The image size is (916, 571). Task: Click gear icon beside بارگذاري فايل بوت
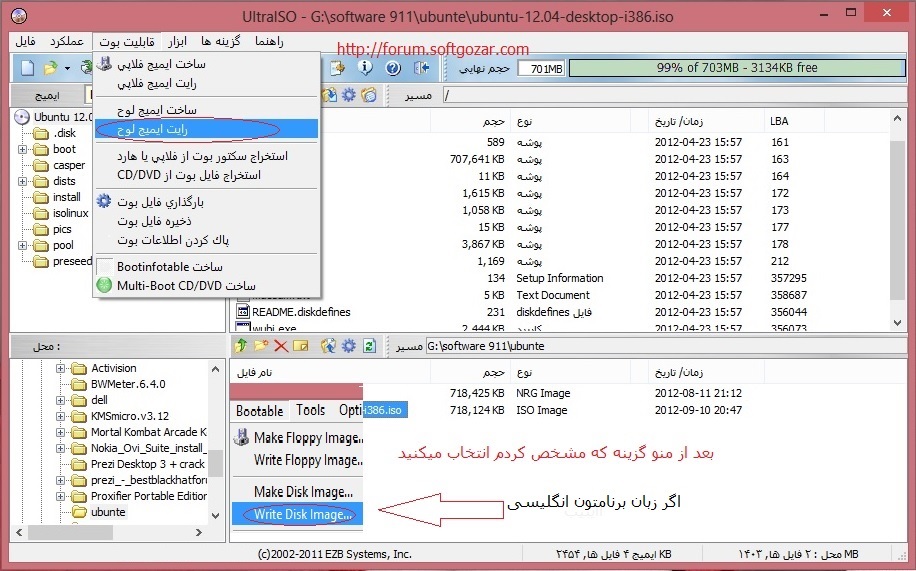coord(104,201)
